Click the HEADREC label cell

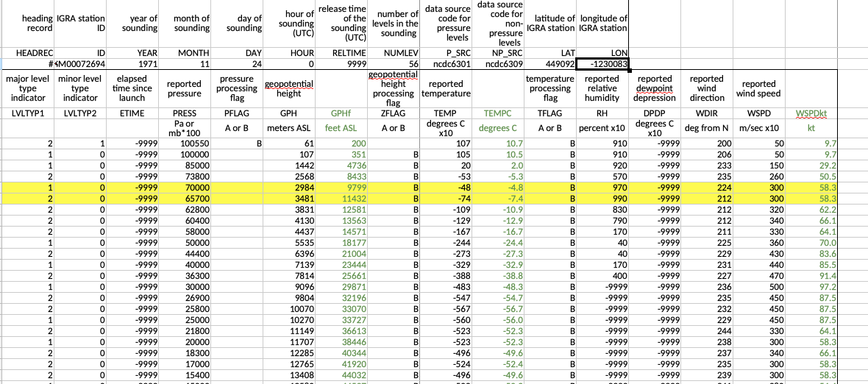[x=28, y=53]
